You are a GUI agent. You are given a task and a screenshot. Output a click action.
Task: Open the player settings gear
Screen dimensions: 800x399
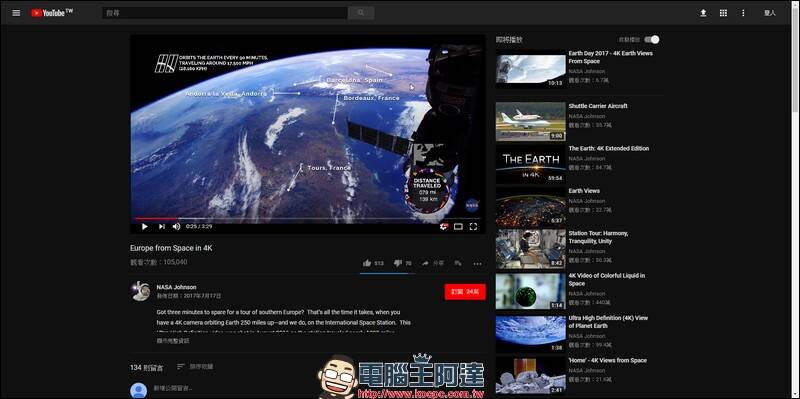point(443,227)
